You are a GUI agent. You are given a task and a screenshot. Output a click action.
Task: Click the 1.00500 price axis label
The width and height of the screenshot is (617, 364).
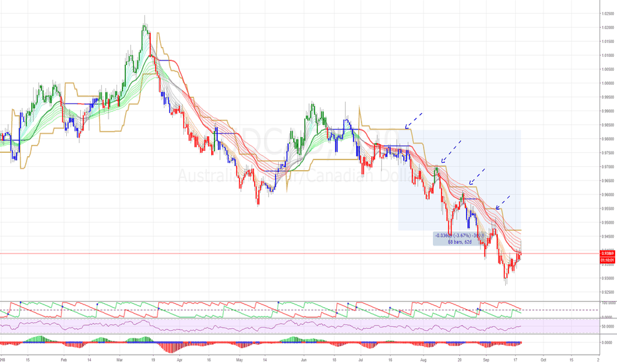[608, 69]
